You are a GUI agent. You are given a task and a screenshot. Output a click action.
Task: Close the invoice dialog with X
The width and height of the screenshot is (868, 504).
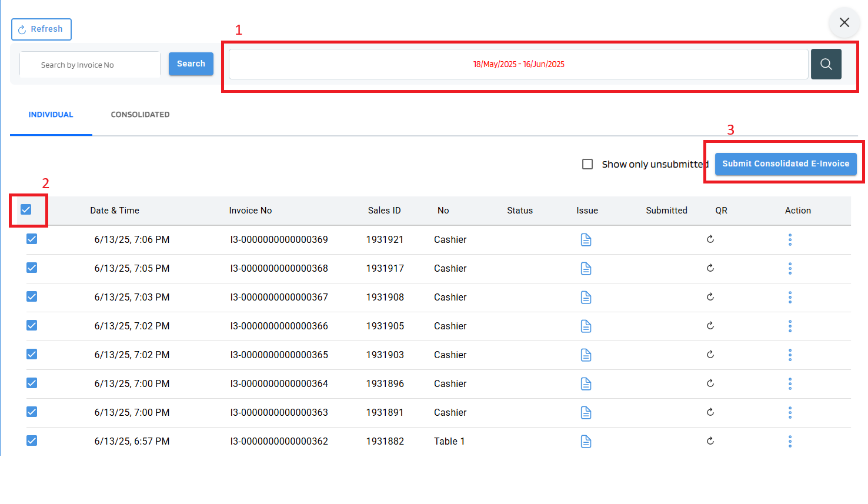pyautogui.click(x=844, y=22)
